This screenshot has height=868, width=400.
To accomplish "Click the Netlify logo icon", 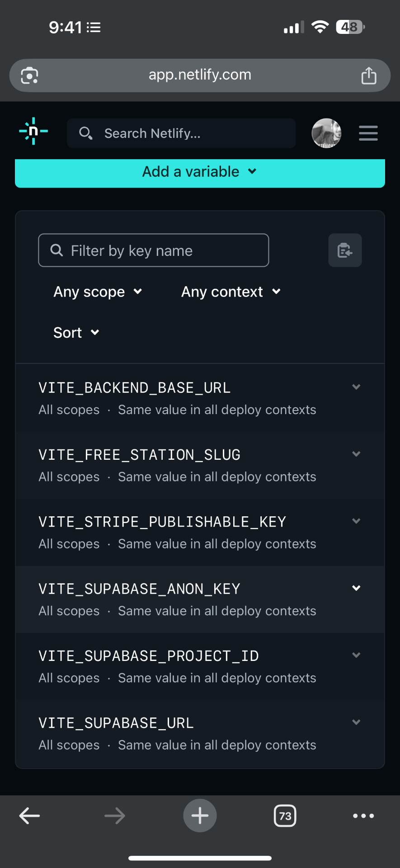I will tap(33, 132).
